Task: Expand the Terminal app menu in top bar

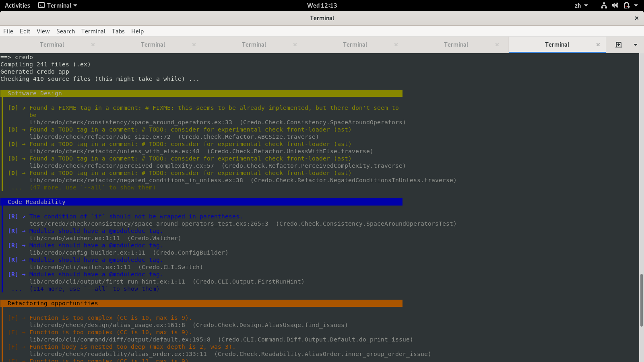Action: click(x=58, y=6)
